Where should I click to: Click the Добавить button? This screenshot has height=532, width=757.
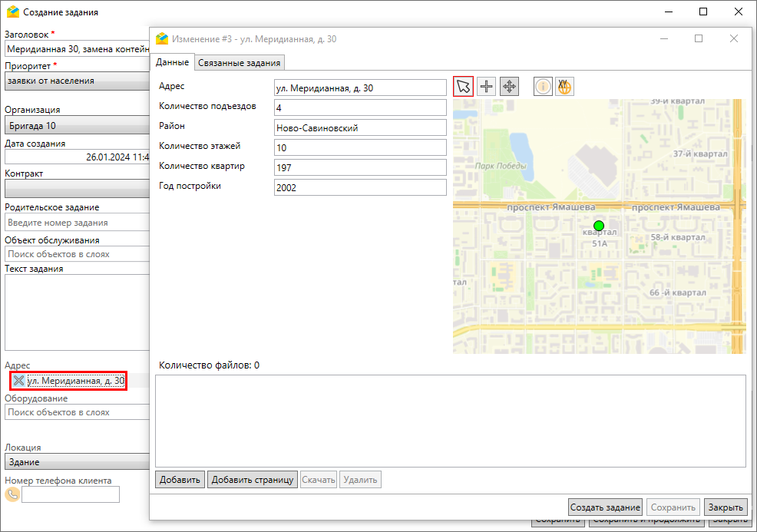click(180, 480)
